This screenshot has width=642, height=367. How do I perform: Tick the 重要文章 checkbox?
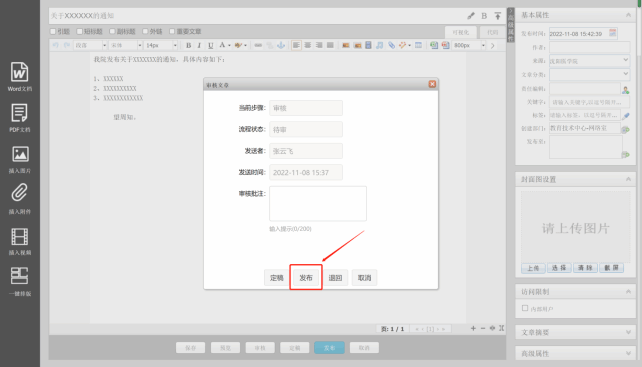(172, 31)
